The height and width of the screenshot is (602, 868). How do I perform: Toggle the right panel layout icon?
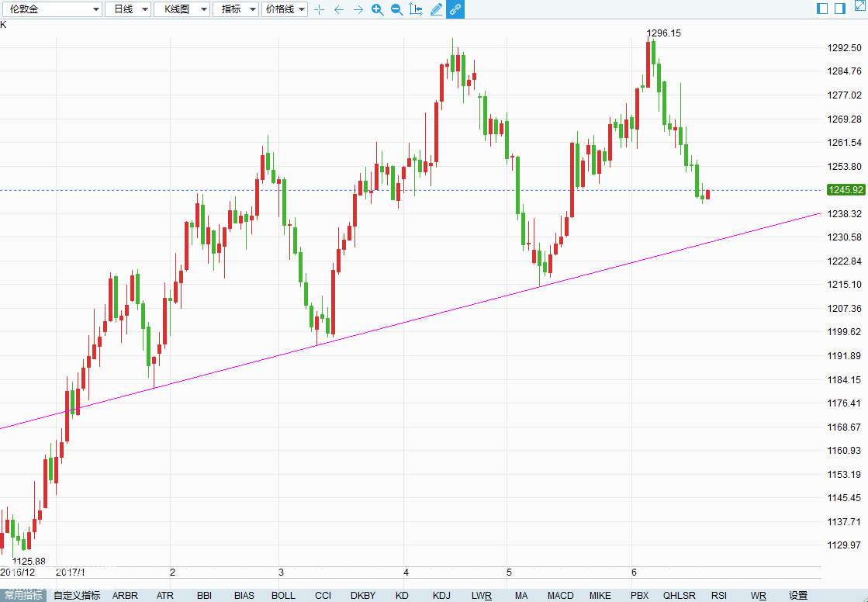pos(840,9)
